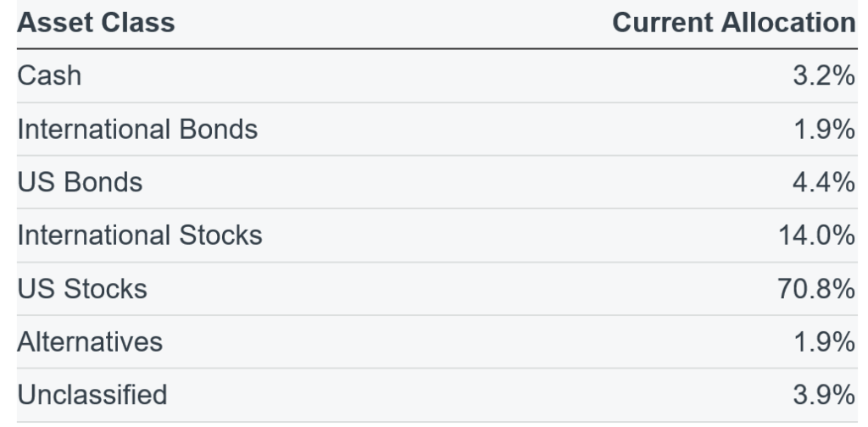The height and width of the screenshot is (427, 868).
Task: Click the Alternatives 1.9% value
Action: click(x=824, y=341)
